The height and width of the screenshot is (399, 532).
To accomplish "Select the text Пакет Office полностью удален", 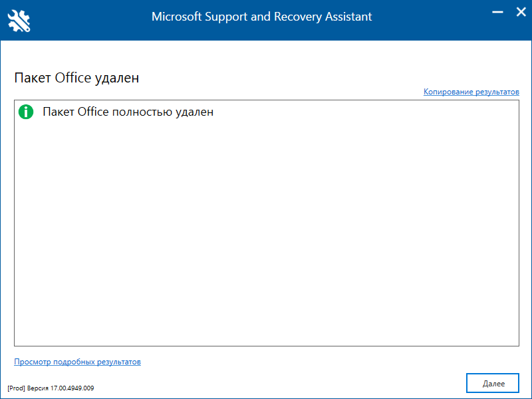I will click(128, 112).
